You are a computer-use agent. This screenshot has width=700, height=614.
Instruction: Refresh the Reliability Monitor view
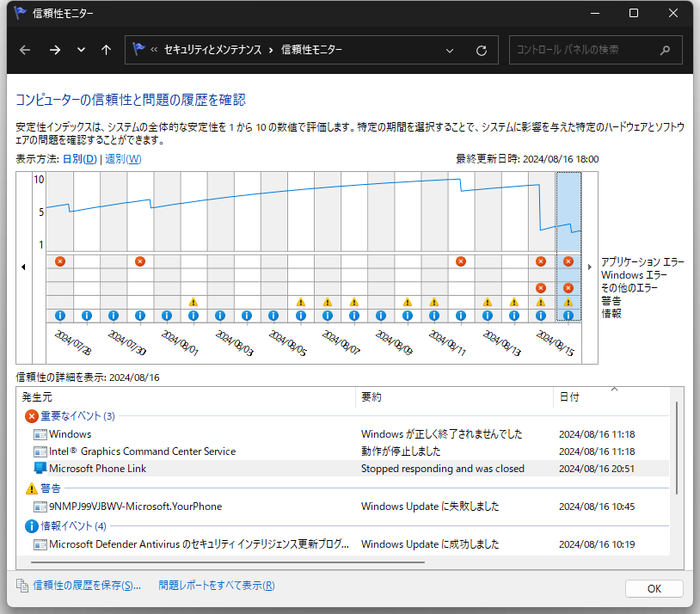(482, 51)
